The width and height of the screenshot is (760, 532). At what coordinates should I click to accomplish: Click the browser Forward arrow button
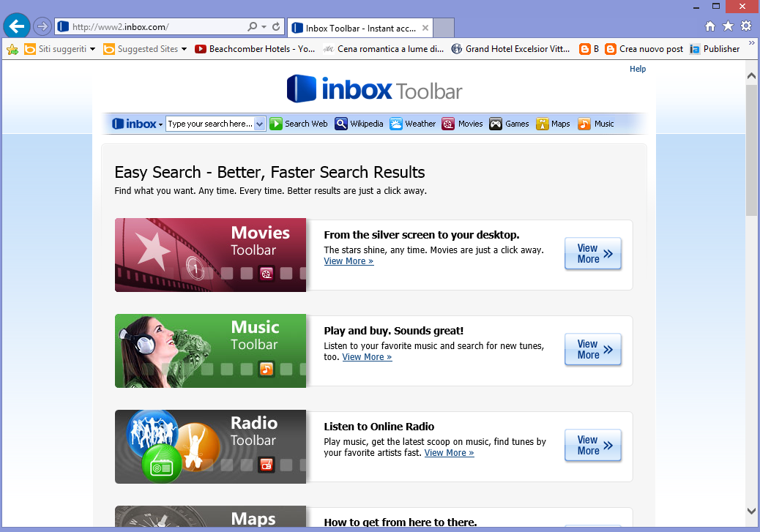tap(42, 26)
